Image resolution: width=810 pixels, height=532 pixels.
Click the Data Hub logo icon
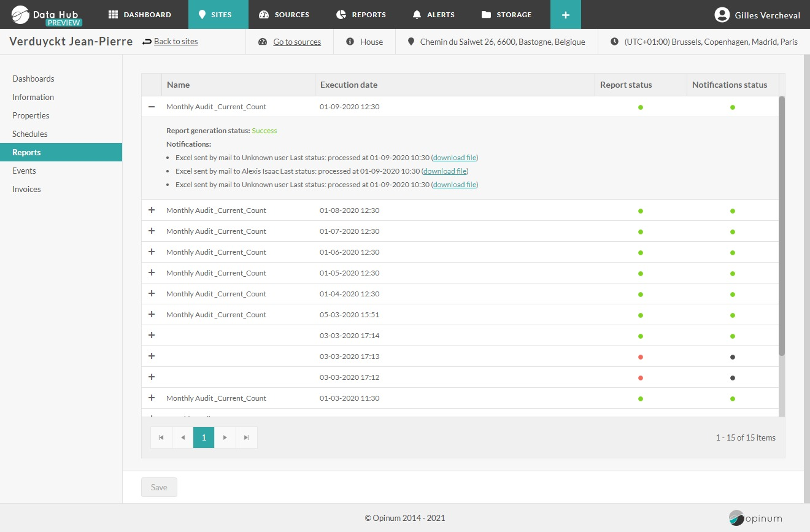coord(21,15)
